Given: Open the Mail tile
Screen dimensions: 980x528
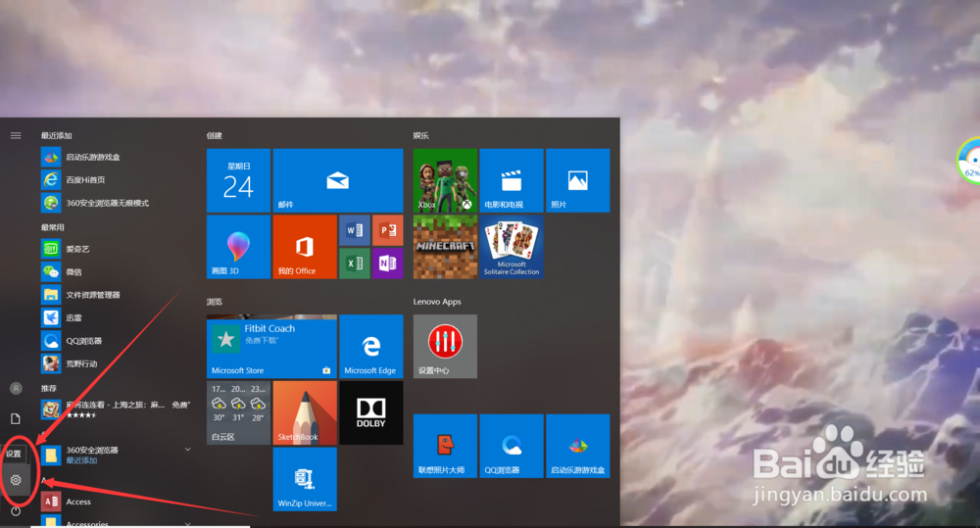Looking at the screenshot, I should pos(338,180).
